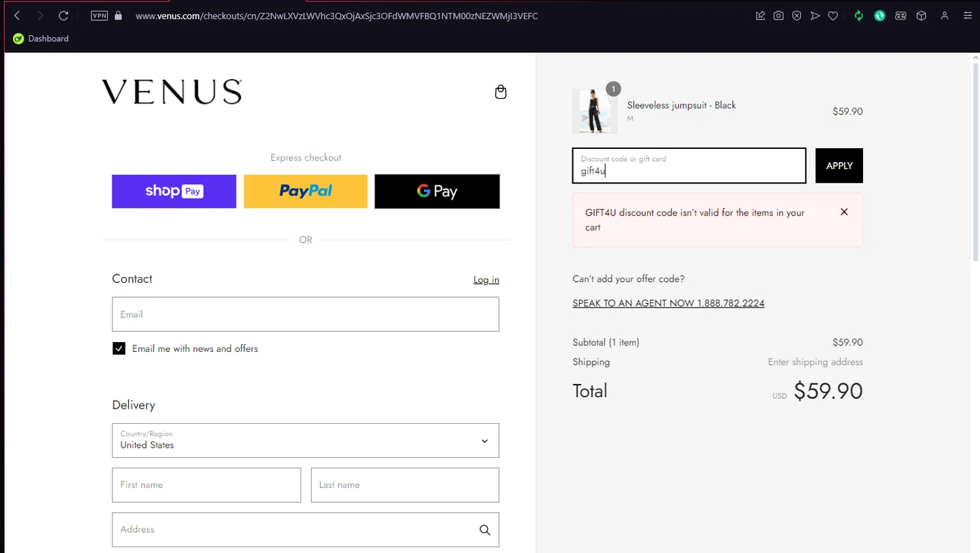Open the VPN badge in address bar

99,16
